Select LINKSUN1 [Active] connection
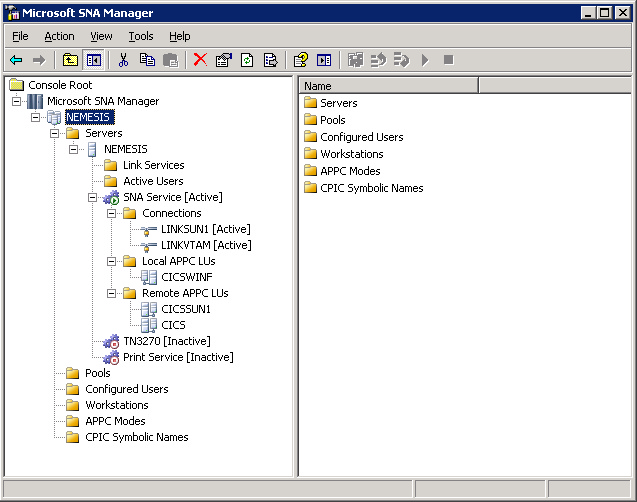Viewport: 637px width, 502px height. 205,229
